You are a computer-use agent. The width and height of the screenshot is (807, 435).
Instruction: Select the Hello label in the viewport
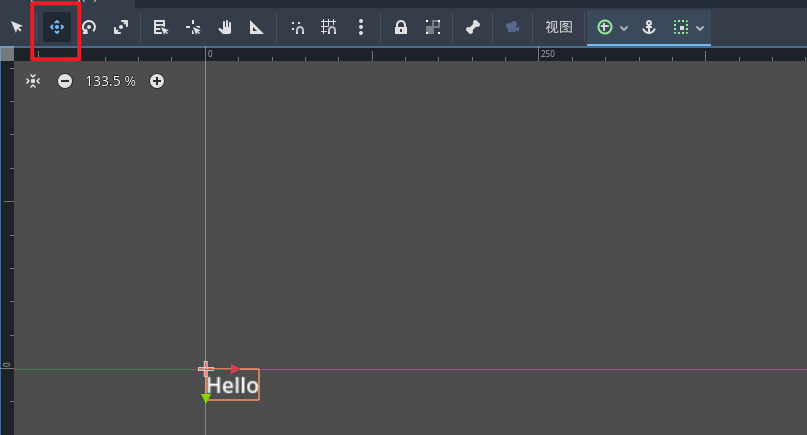pos(233,385)
